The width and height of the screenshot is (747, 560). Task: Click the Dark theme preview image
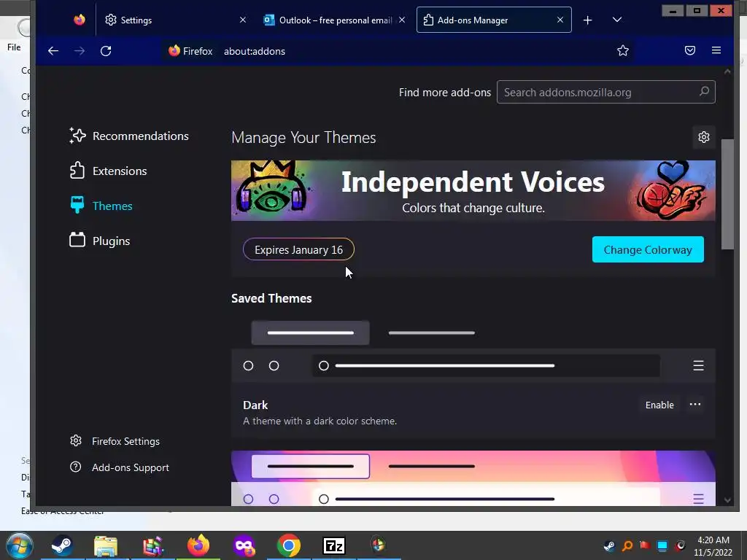point(473,349)
